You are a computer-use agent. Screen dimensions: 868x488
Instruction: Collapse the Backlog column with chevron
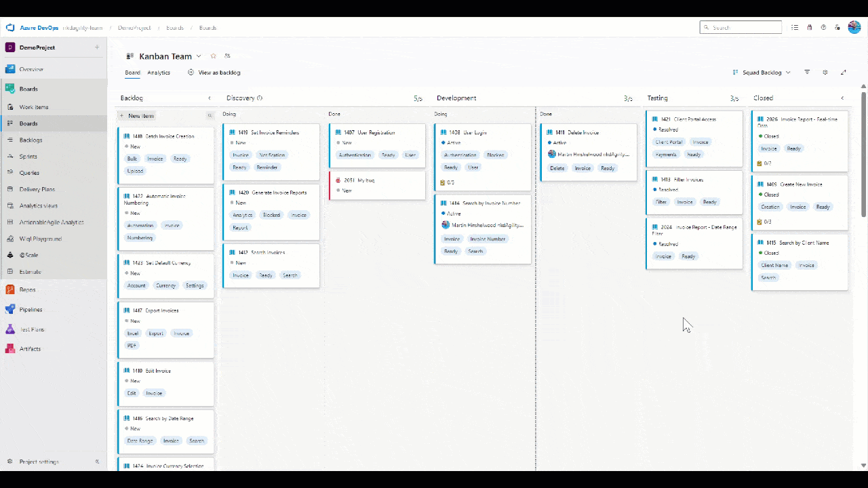click(x=209, y=98)
